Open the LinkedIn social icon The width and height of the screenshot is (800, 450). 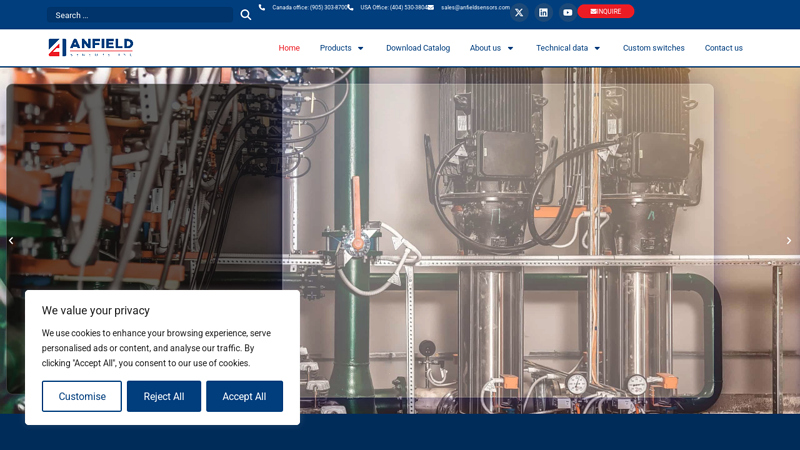click(x=543, y=12)
